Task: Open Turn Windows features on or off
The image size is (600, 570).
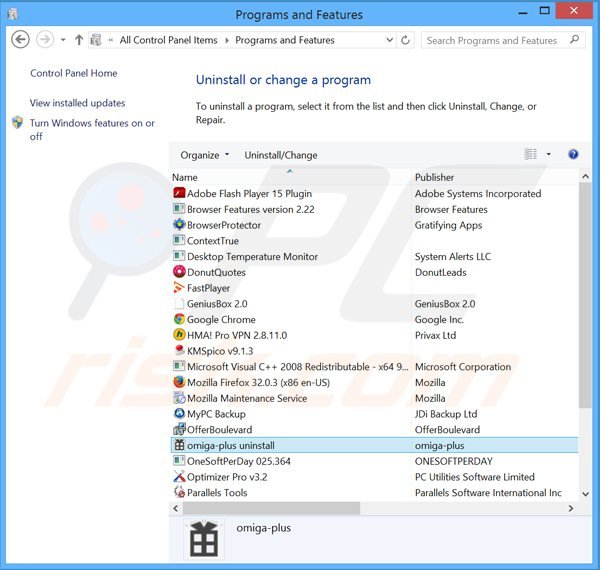Action: (x=92, y=130)
